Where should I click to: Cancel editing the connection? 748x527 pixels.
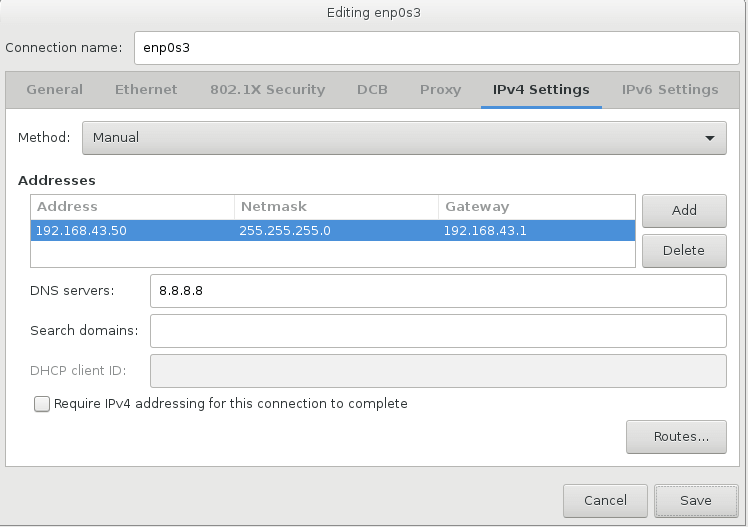click(x=605, y=501)
